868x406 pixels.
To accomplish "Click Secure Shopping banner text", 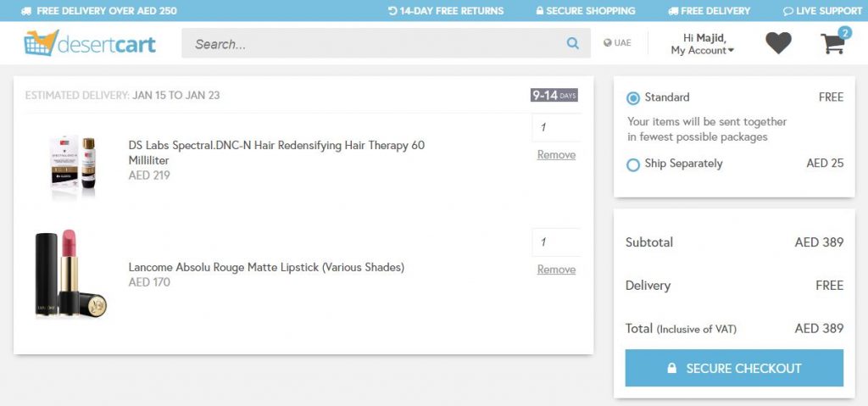I will coord(591,10).
